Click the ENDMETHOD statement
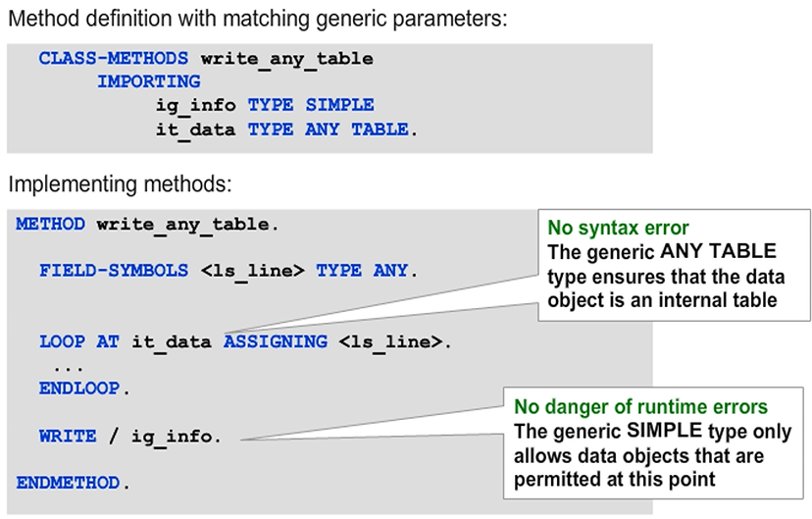812x519 pixels. [x=73, y=483]
